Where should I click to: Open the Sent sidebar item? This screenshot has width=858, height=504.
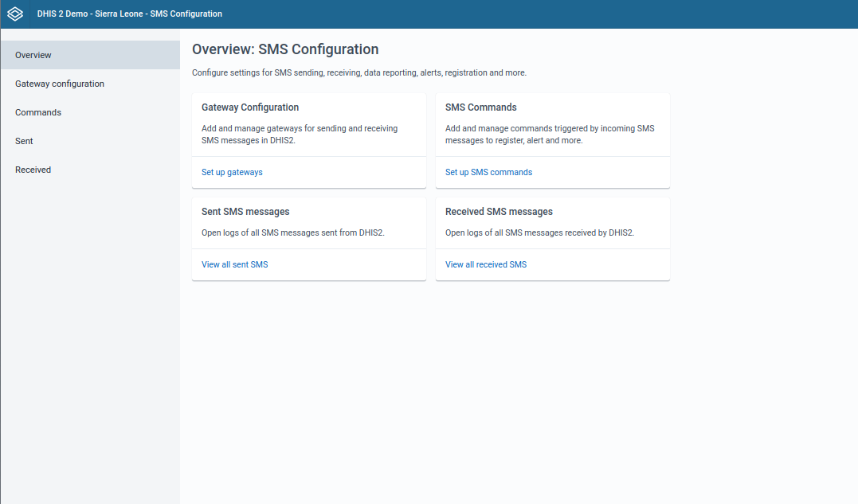pyautogui.click(x=24, y=141)
